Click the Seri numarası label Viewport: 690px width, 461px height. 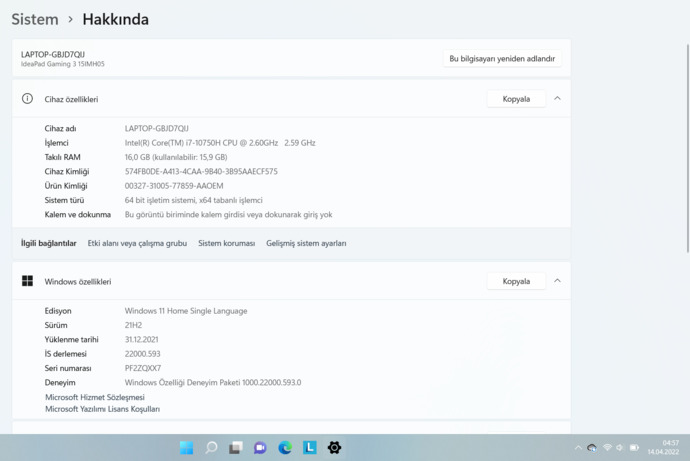pos(68,368)
